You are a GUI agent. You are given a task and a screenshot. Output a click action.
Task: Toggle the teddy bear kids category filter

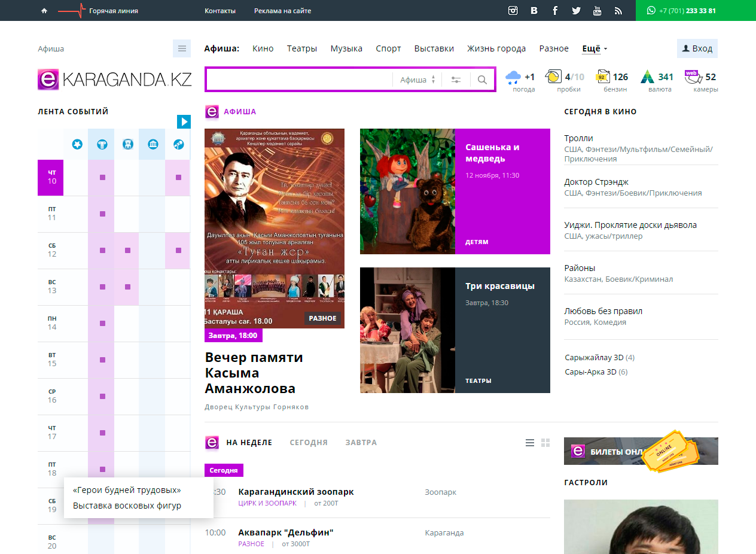pyautogui.click(x=127, y=144)
